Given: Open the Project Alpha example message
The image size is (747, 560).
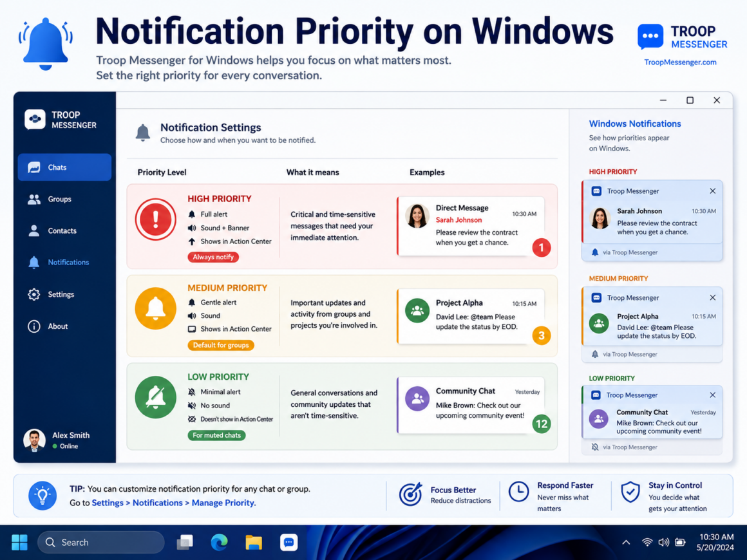Looking at the screenshot, I should click(471, 316).
